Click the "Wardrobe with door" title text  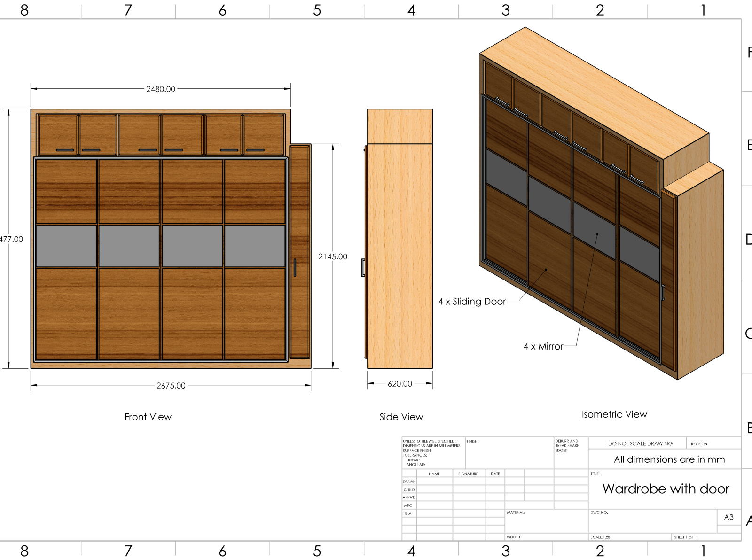(666, 489)
